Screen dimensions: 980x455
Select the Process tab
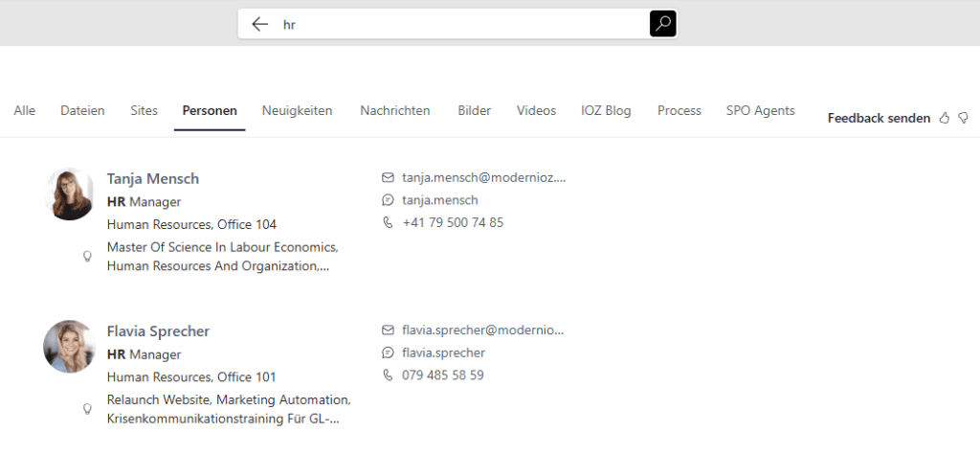(x=679, y=111)
